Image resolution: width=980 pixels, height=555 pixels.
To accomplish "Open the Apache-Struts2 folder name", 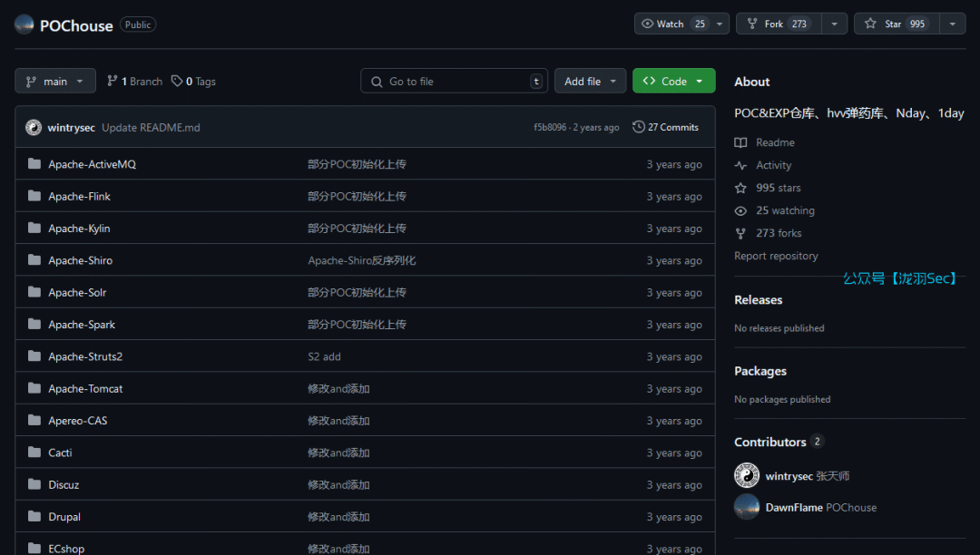I will (85, 356).
